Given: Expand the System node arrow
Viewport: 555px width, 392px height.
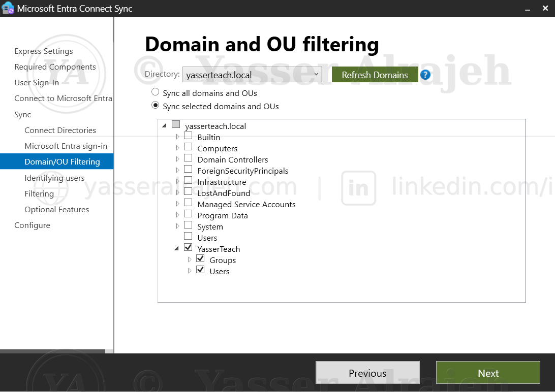Looking at the screenshot, I should [x=177, y=226].
